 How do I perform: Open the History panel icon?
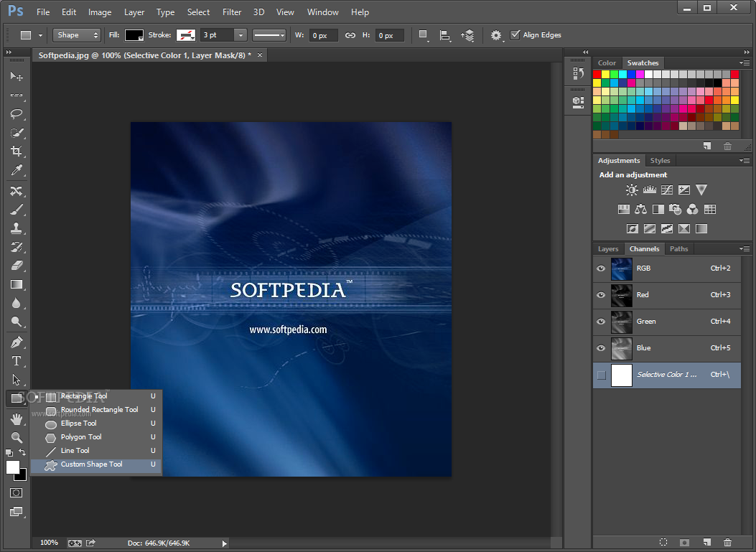(x=578, y=74)
